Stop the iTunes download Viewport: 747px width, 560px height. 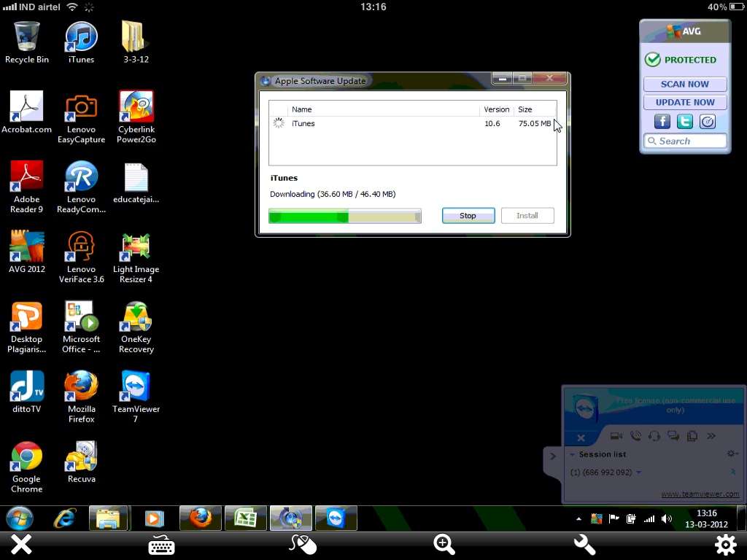click(x=468, y=216)
